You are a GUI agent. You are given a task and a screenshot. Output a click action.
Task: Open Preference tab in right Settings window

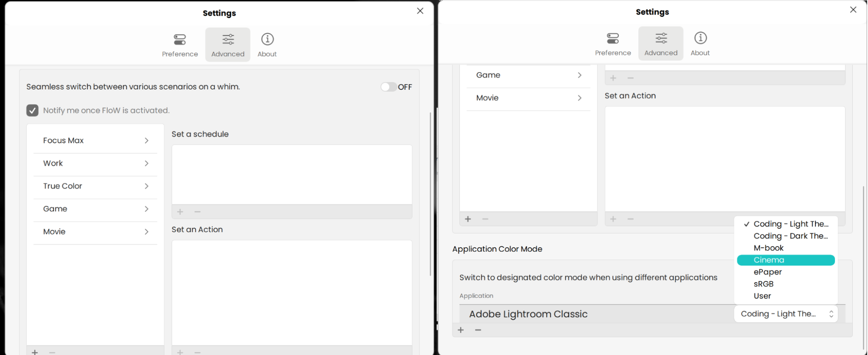[x=613, y=44]
